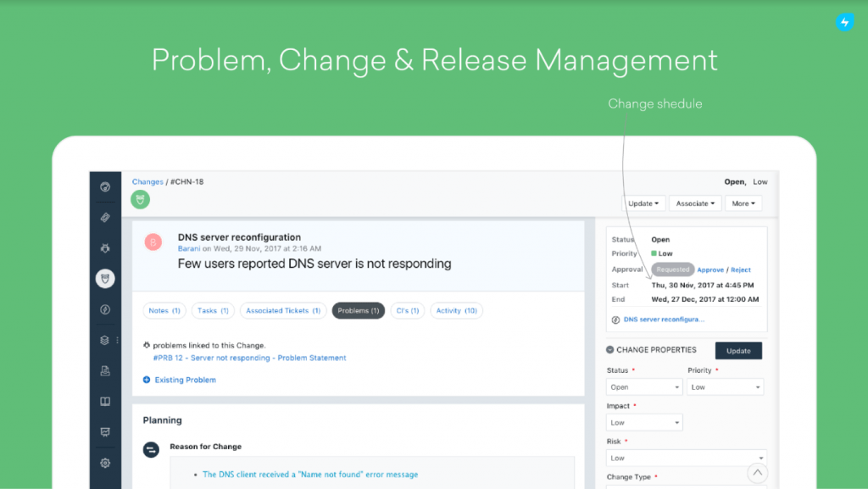Open the book-shaped Solutions icon
This screenshot has width=868, height=489.
(105, 402)
